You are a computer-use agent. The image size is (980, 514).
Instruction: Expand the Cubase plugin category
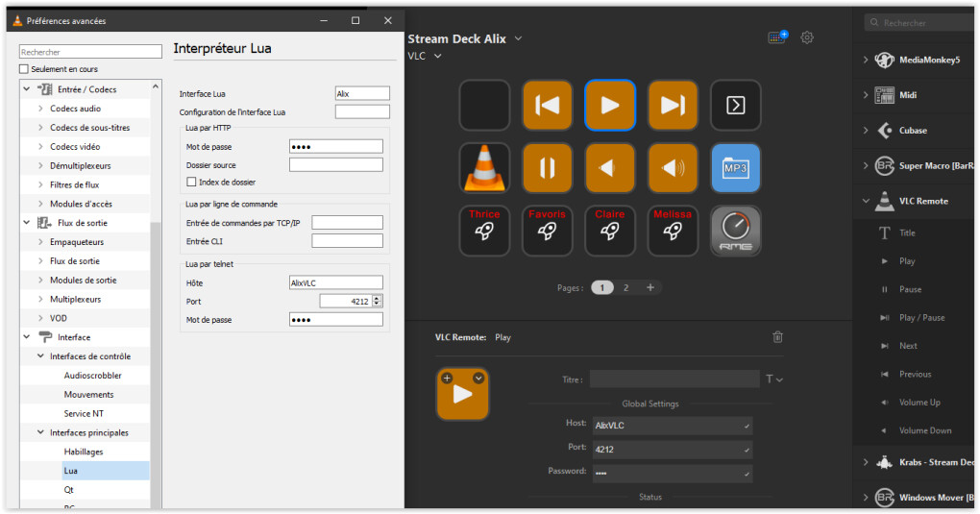pos(866,130)
